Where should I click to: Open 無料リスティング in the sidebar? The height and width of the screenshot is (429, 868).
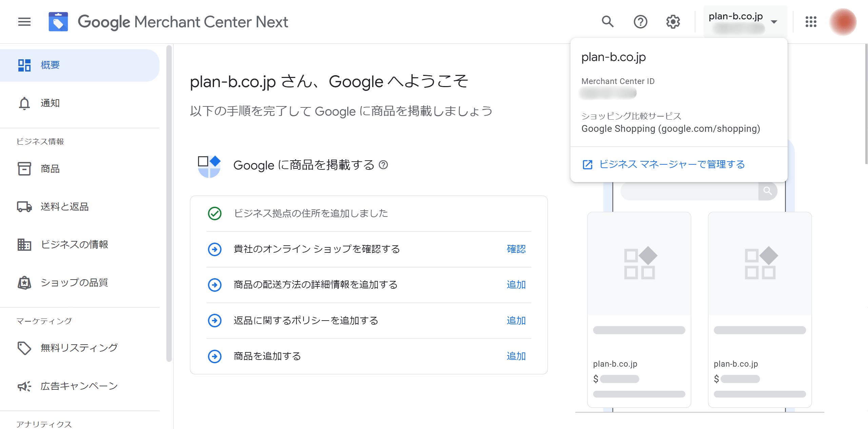80,348
